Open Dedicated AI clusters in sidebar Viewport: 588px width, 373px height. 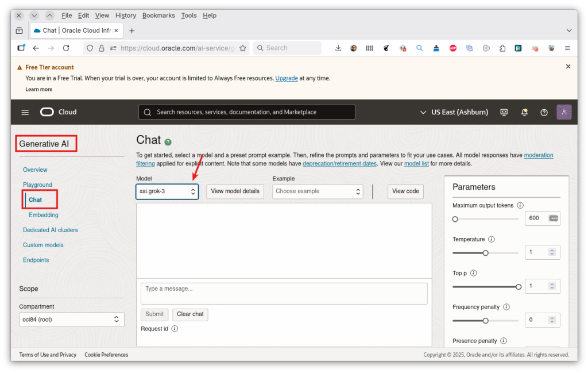(51, 230)
